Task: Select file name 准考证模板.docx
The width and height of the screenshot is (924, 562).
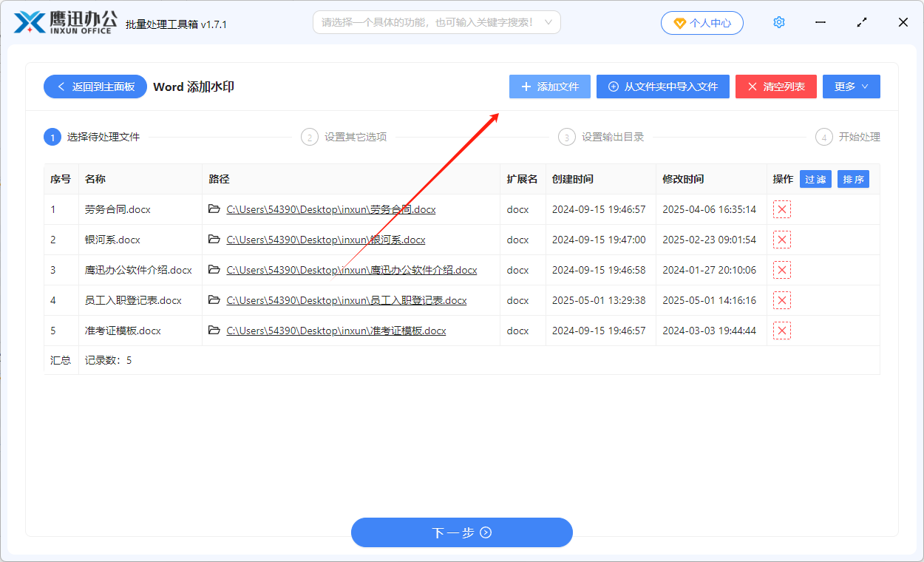Action: click(123, 331)
